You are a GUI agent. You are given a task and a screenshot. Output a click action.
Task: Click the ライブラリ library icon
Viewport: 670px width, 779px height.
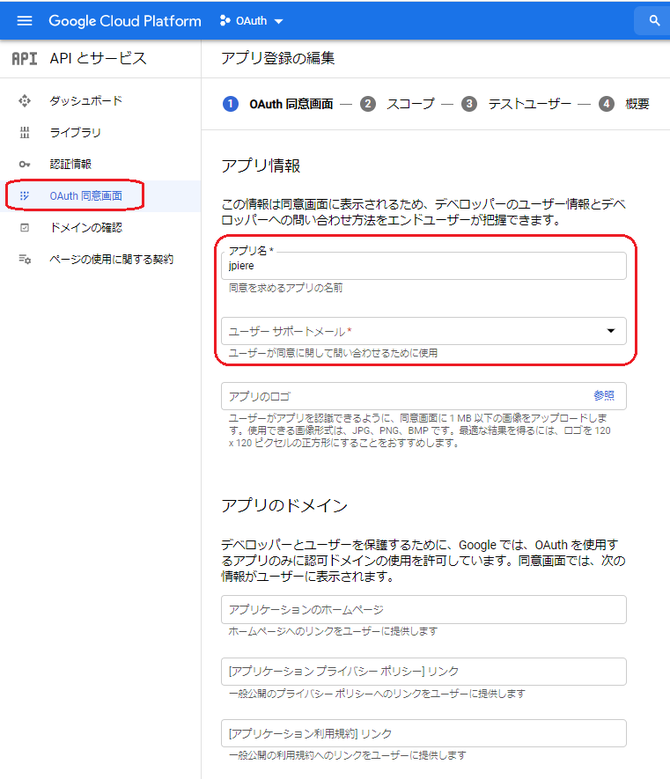click(24, 133)
